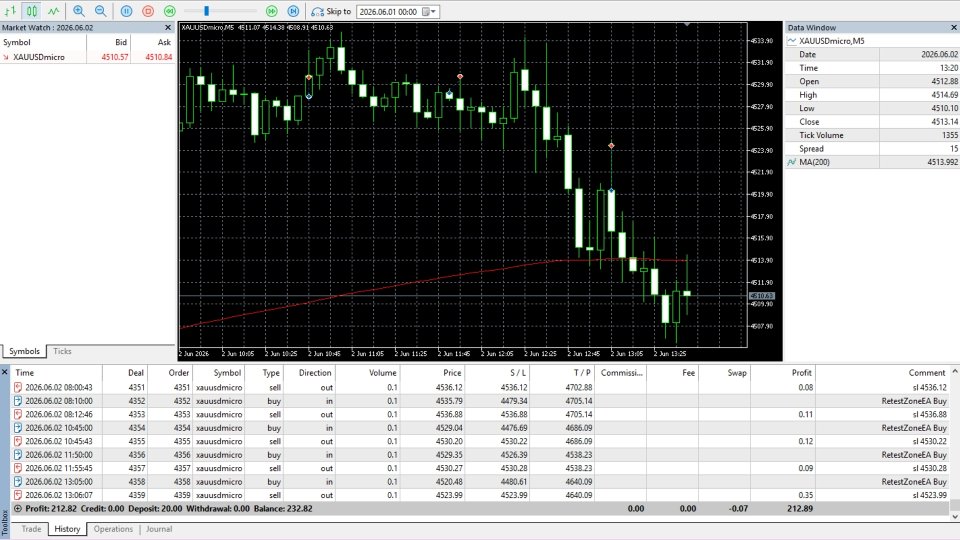This screenshot has width=960, height=540.
Task: Click the Tick Volume value 1355
Action: click(x=950, y=135)
